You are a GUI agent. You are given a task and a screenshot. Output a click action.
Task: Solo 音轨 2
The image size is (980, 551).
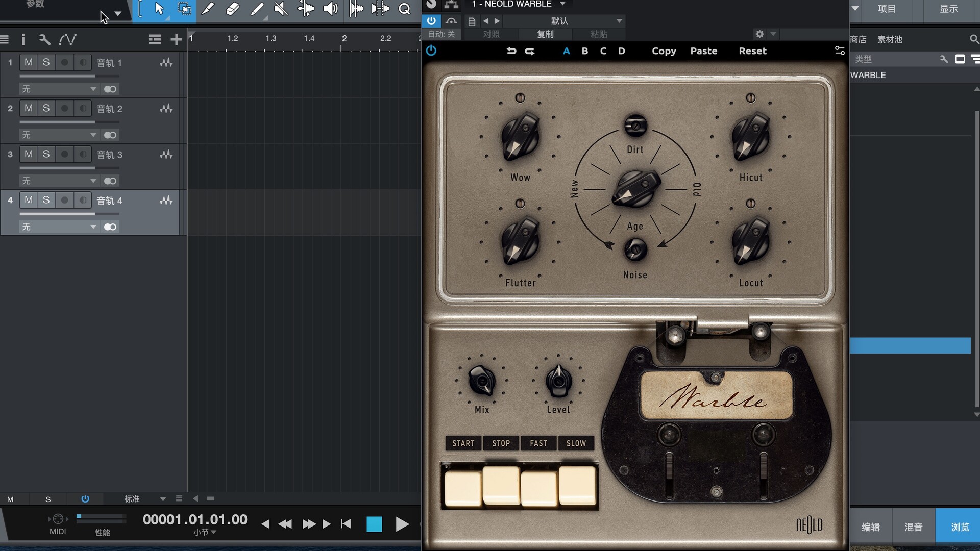click(46, 108)
